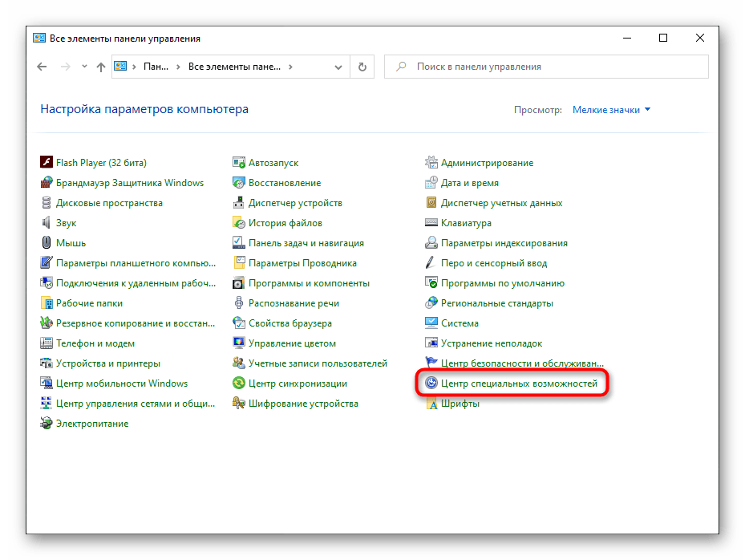Open Подключения к удаленным рабоч... link
This screenshot has width=745, height=560.
(x=136, y=283)
